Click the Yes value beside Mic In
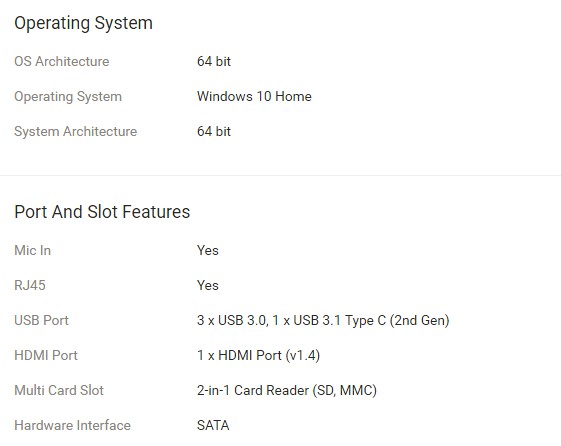 pos(208,250)
